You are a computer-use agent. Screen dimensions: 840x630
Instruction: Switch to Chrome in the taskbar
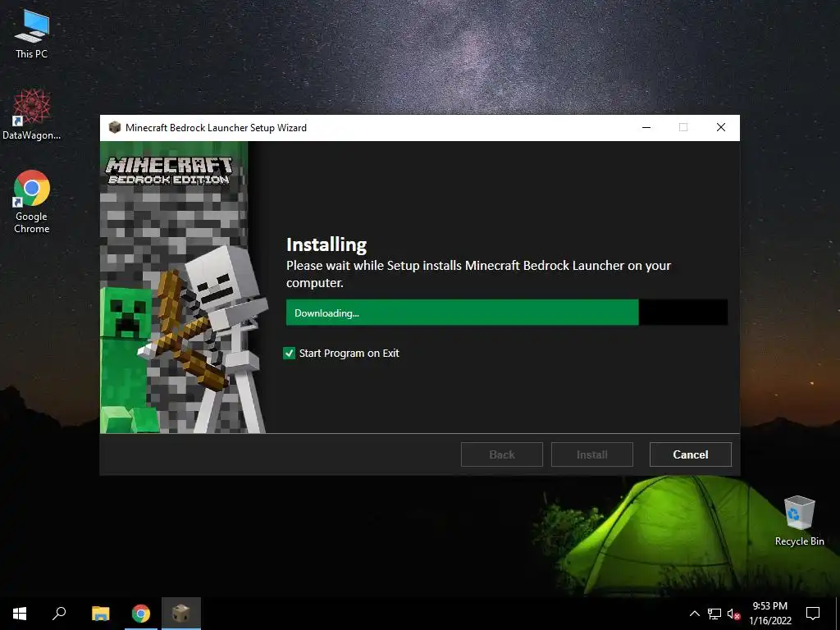pos(141,614)
